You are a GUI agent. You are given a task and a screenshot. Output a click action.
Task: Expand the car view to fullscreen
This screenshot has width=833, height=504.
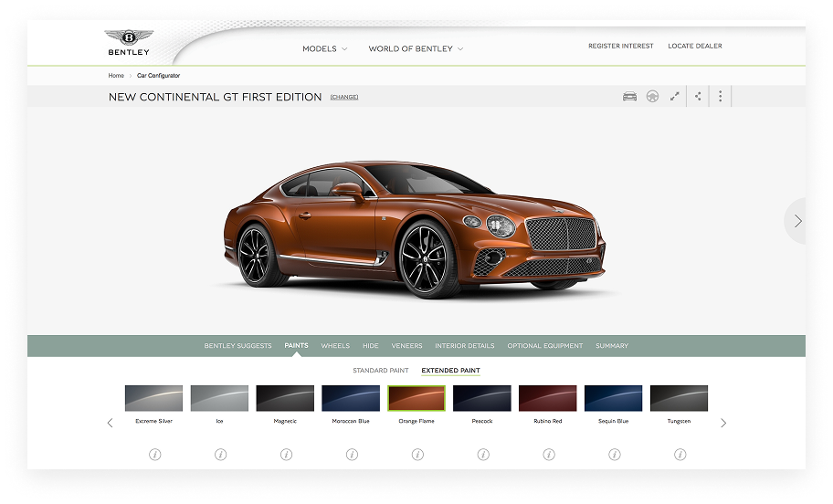point(675,96)
